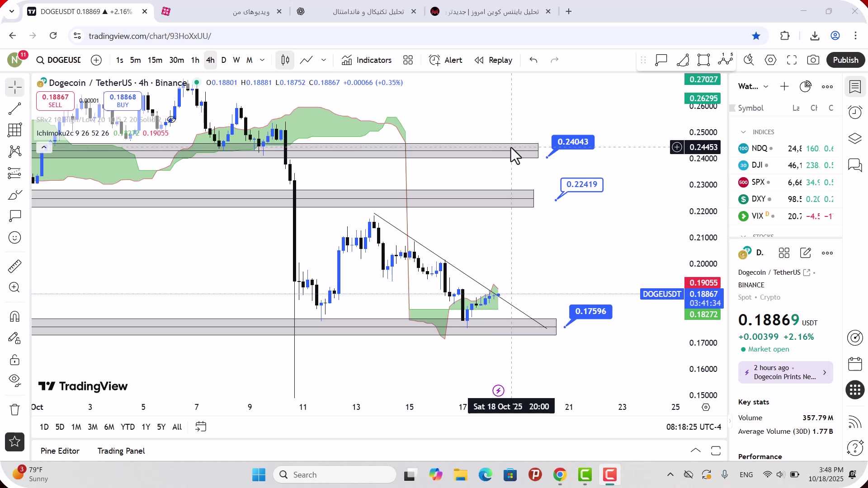Expand the bottom panel chevron
868x488 pixels.
click(695, 450)
